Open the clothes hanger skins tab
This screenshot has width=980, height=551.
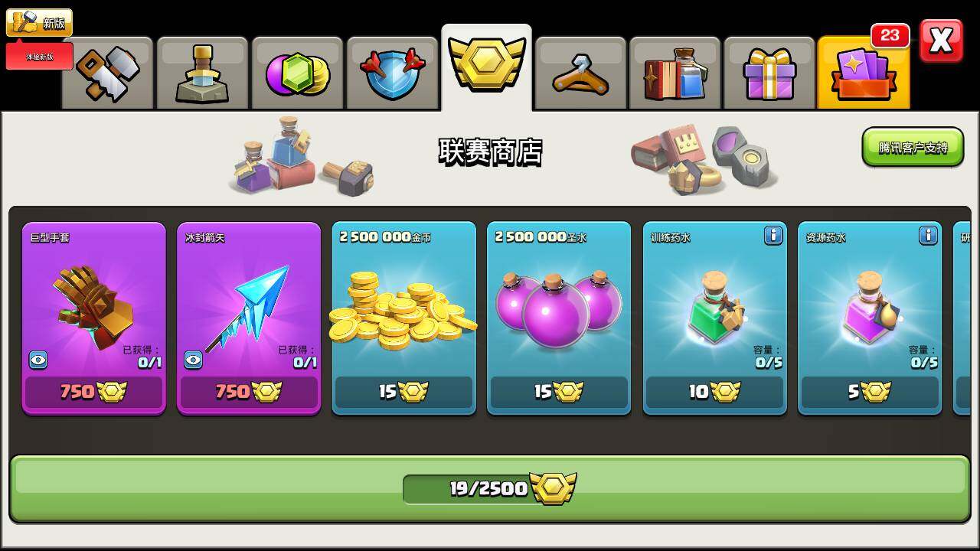(581, 73)
